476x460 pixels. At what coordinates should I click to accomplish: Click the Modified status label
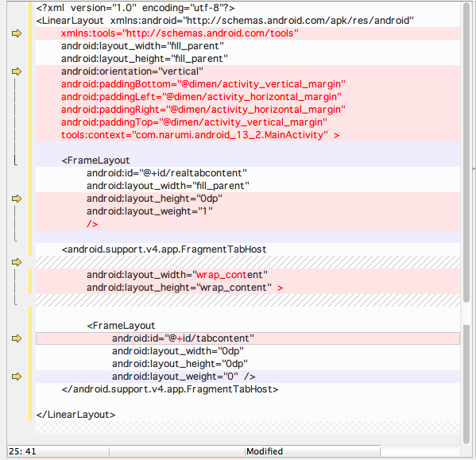265,451
